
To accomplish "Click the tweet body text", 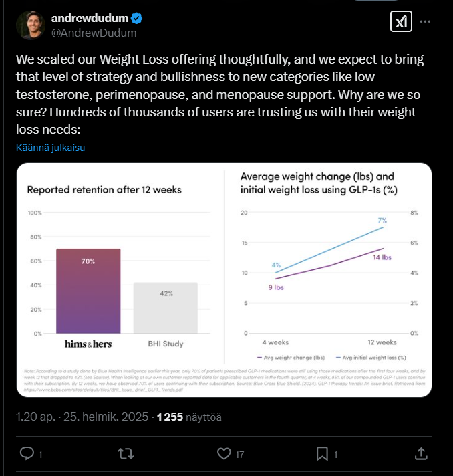I will [220, 94].
